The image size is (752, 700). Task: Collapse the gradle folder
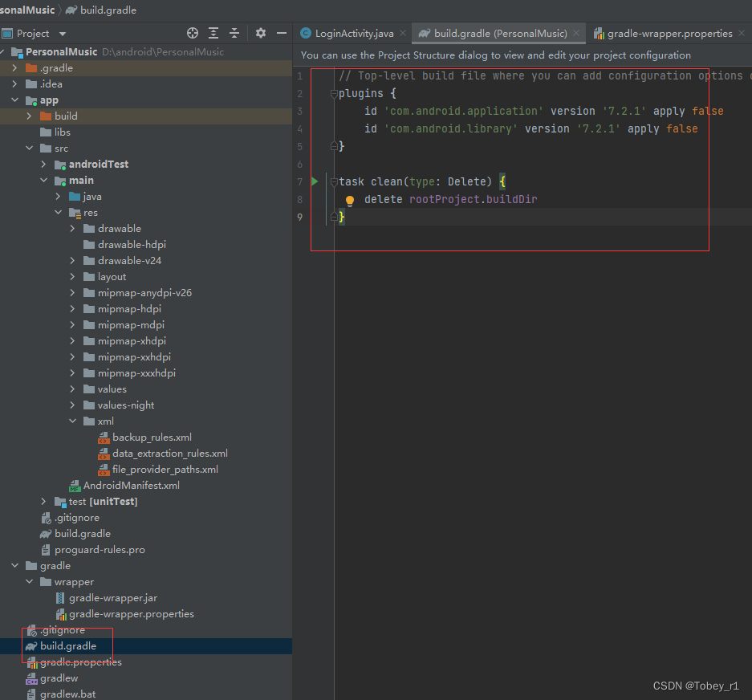coord(15,566)
